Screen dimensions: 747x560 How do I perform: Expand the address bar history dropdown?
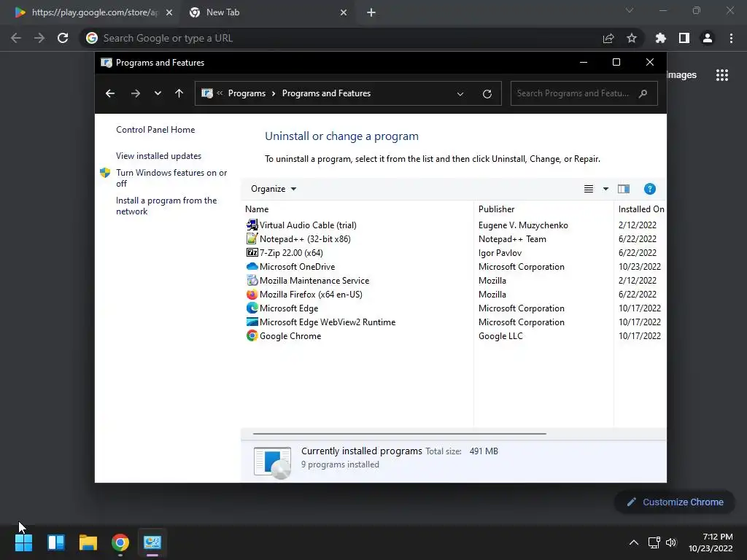tap(460, 94)
